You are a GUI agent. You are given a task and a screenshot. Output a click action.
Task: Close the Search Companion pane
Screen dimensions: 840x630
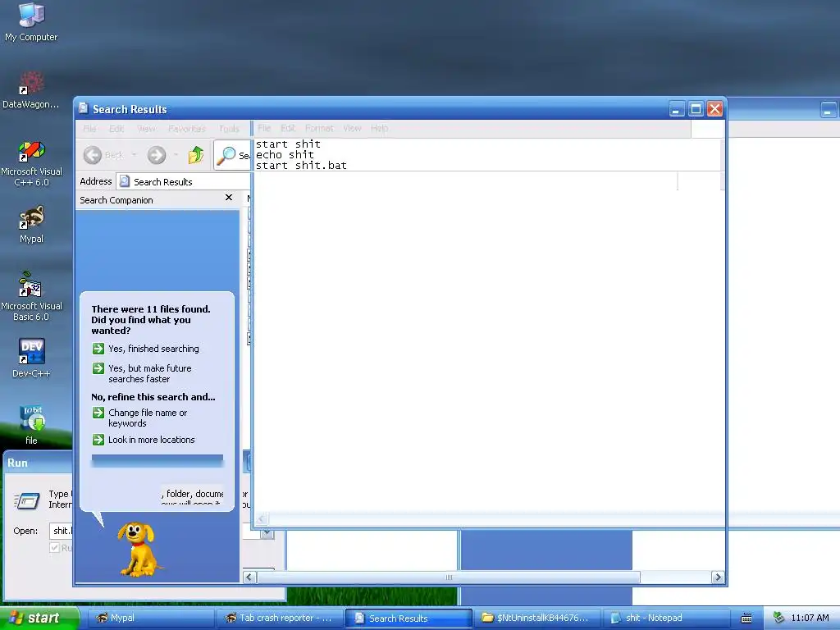pos(229,198)
